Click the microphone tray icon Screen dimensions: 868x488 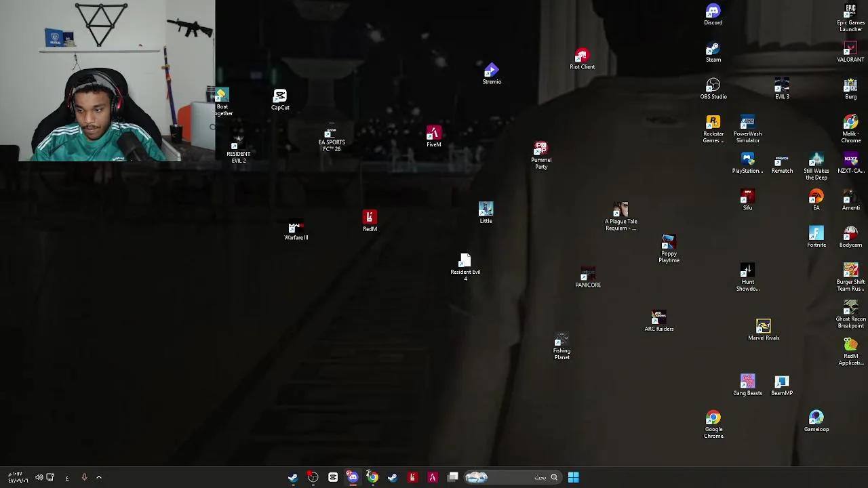click(x=84, y=477)
